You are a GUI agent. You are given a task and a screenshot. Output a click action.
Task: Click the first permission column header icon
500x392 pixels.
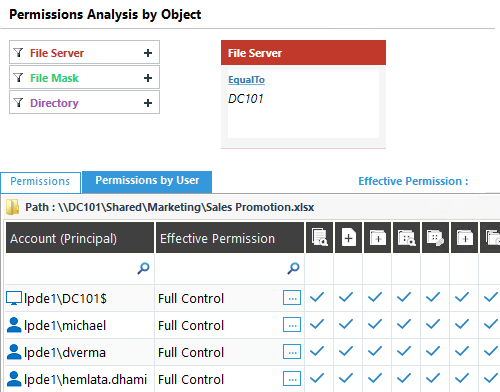tap(319, 237)
